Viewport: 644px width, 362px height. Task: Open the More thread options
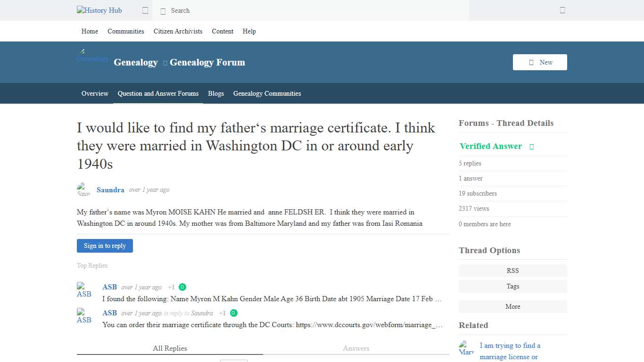(x=512, y=306)
